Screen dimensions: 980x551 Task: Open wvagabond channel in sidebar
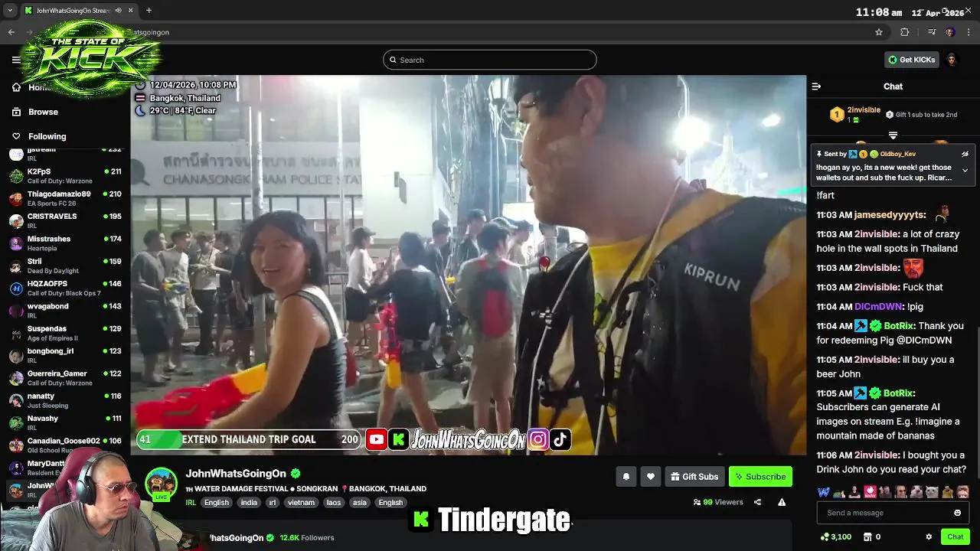[x=65, y=310]
